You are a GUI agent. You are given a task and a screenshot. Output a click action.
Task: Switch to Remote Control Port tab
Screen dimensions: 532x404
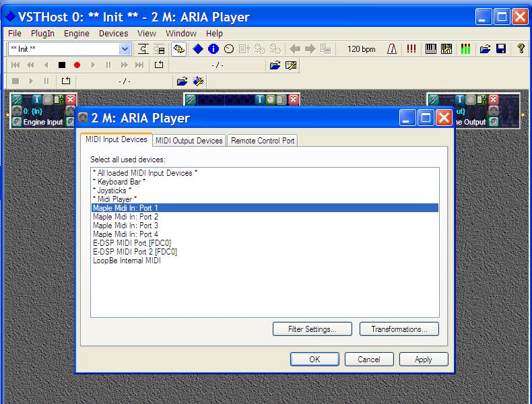pyautogui.click(x=263, y=141)
